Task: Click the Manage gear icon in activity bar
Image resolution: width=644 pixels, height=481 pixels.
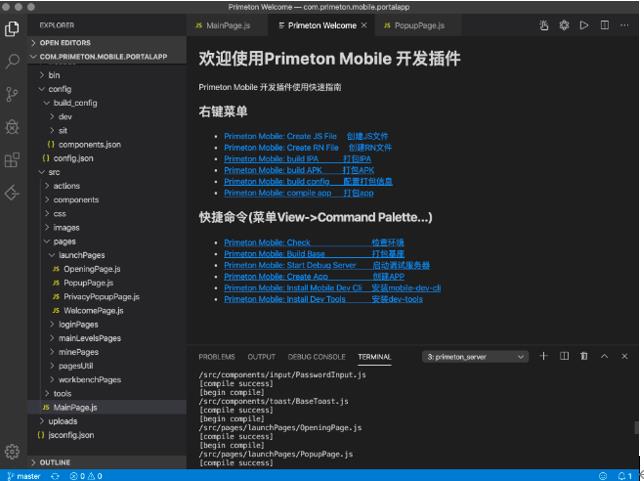Action: point(13,452)
